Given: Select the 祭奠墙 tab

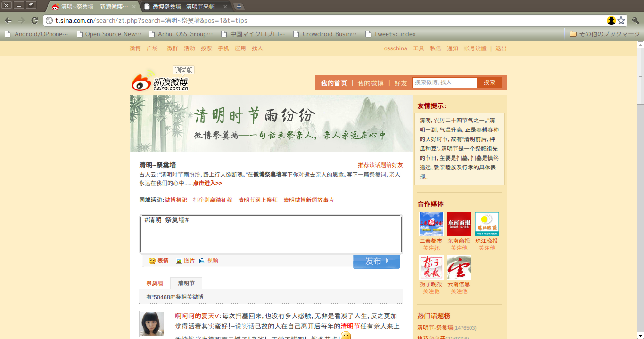Looking at the screenshot, I should (x=155, y=283).
